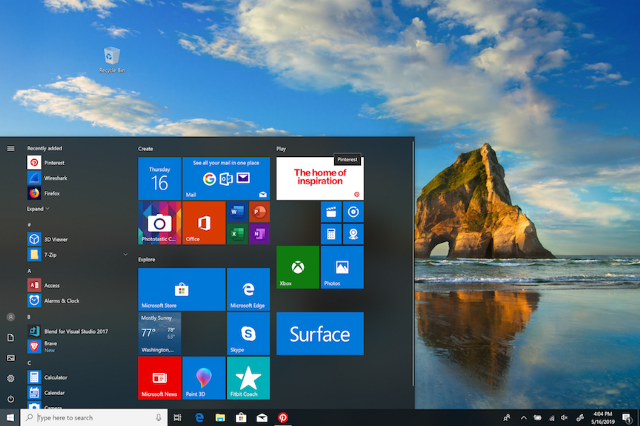Click the Start menu hamburger expand button

pos(11,149)
